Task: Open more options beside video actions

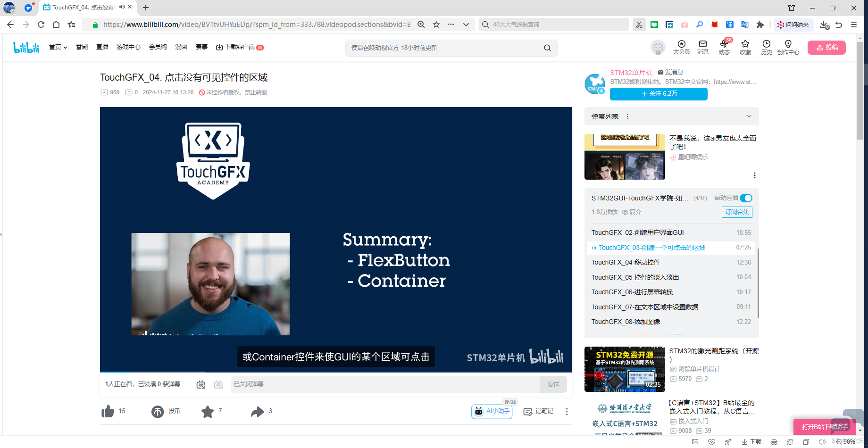Action: pyautogui.click(x=567, y=412)
